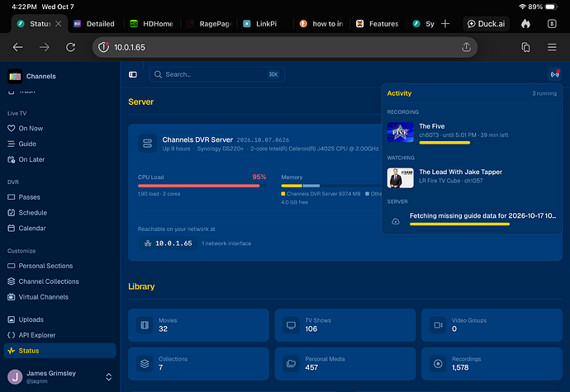Switch to the RagePage tab
Image resolution: width=570 pixels, height=392 pixels.
(209, 24)
